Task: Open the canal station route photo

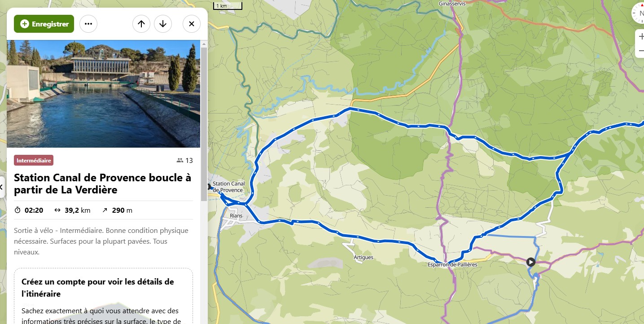Action: [103, 94]
